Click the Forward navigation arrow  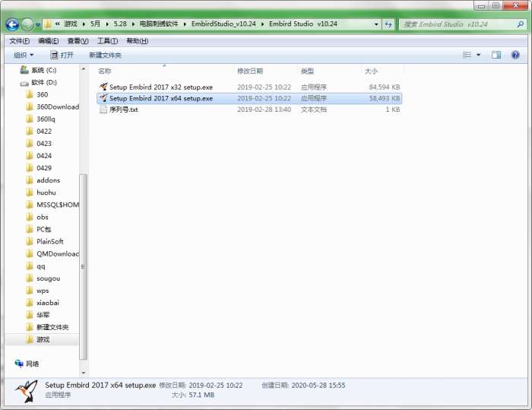(27, 24)
